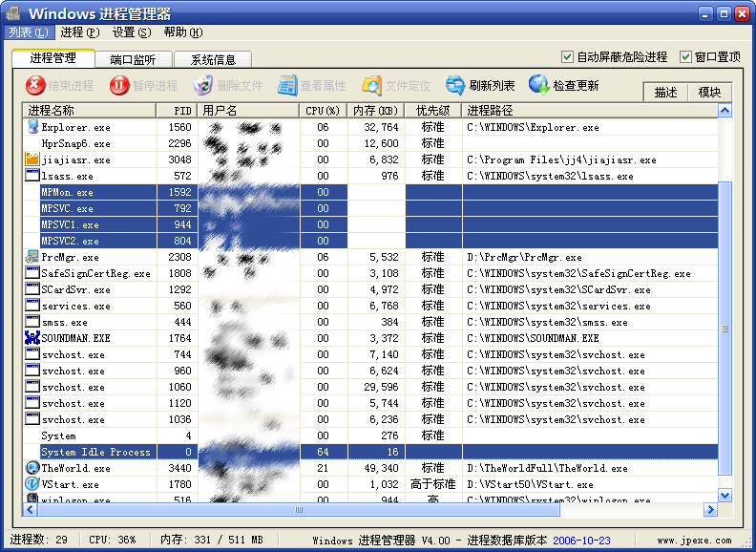Click the Check Update (检查更新) globe icon
The height and width of the screenshot is (552, 756).
click(x=539, y=85)
